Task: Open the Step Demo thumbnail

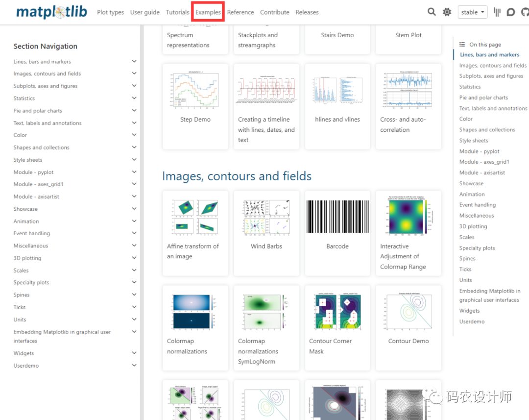Action: 195,90
